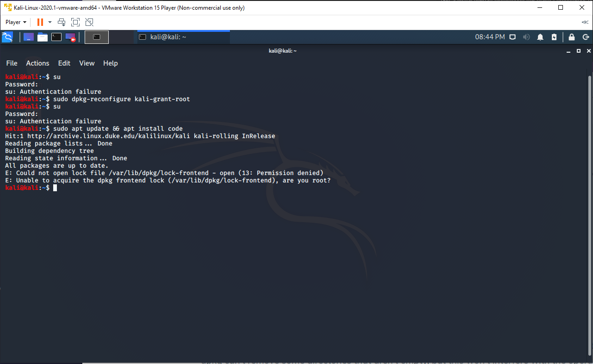This screenshot has width=593, height=364.
Task: Toggle VMware Unity mode icon
Action: point(89,22)
